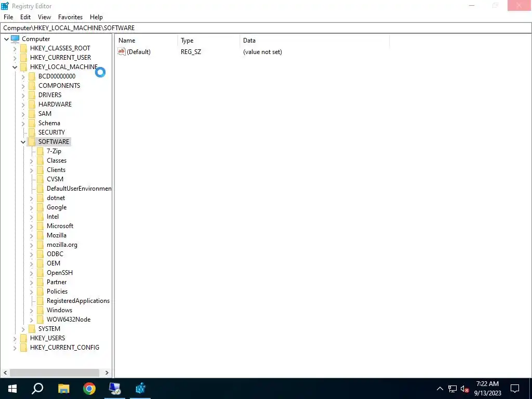Select the RegisteredApplications key
The width and height of the screenshot is (532, 399).
coord(78,301)
